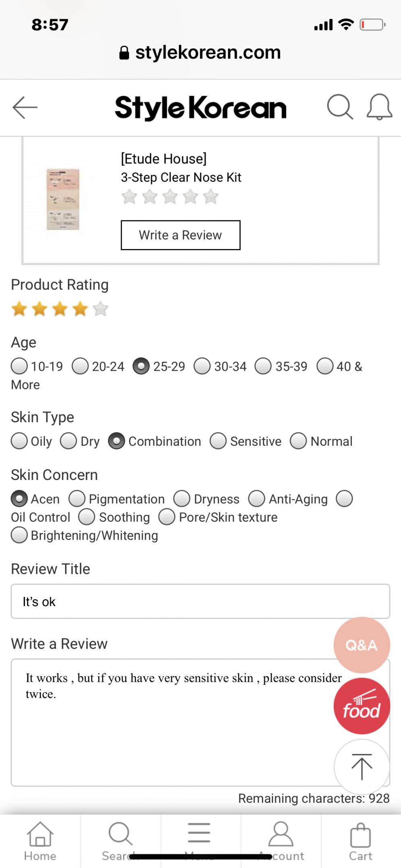The image size is (401, 868).
Task: Open Account tab in bottom bar
Action: (x=281, y=841)
